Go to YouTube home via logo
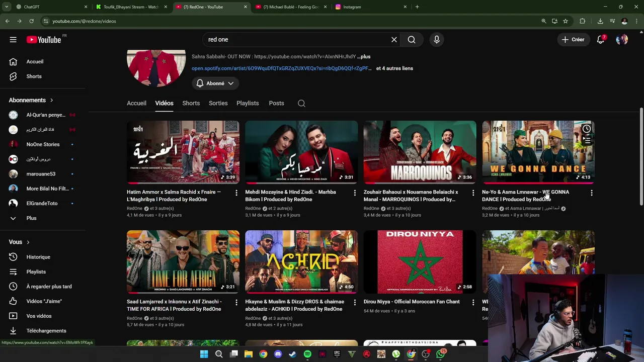Image resolution: width=644 pixels, height=362 pixels. pos(43,40)
